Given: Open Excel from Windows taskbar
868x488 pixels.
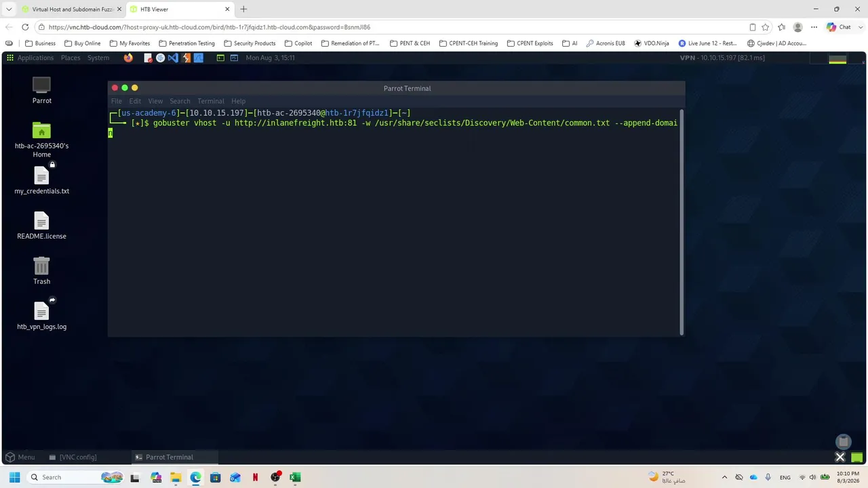Looking at the screenshot, I should point(295,477).
